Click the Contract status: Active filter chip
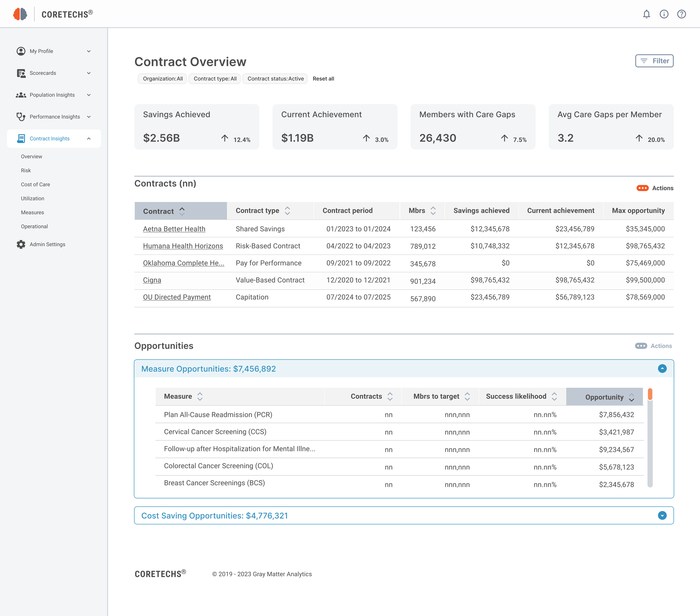Viewport: 700px width, 616px height. pos(275,79)
